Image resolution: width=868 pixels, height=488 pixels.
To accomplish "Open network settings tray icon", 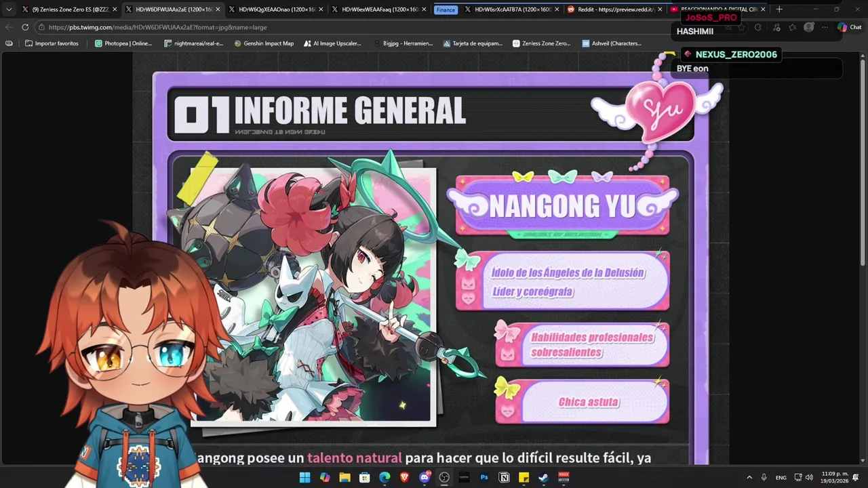I will click(x=798, y=477).
